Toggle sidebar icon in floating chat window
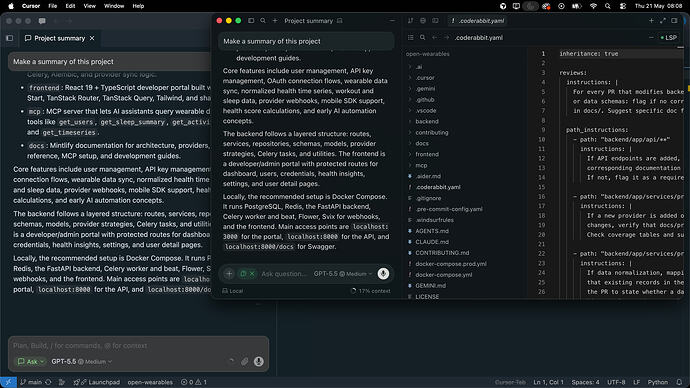 click(x=251, y=21)
